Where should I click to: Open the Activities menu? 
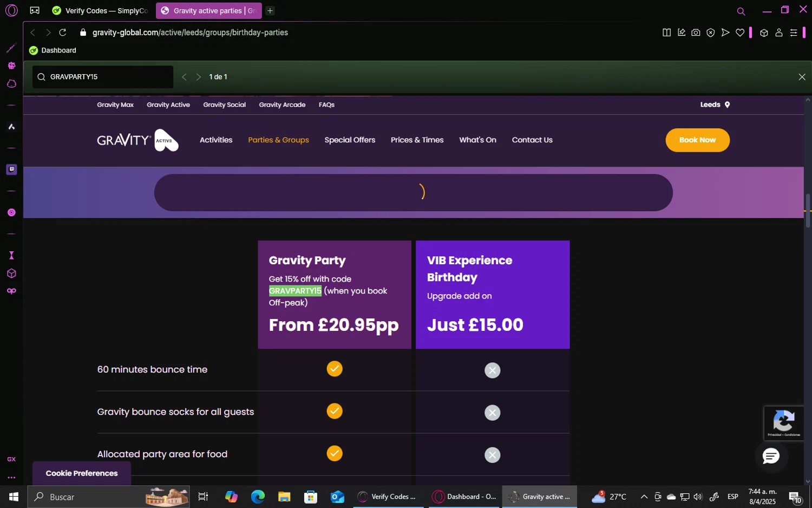216,140
